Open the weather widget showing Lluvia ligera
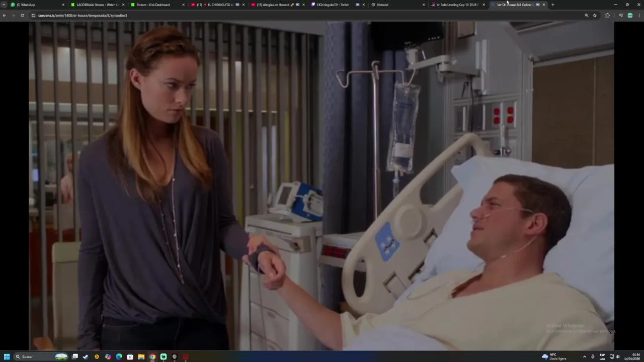This screenshot has height=362, width=644. pos(554,356)
